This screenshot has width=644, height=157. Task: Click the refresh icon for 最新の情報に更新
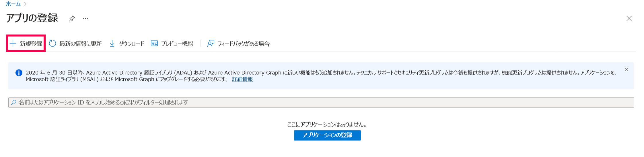[52, 43]
